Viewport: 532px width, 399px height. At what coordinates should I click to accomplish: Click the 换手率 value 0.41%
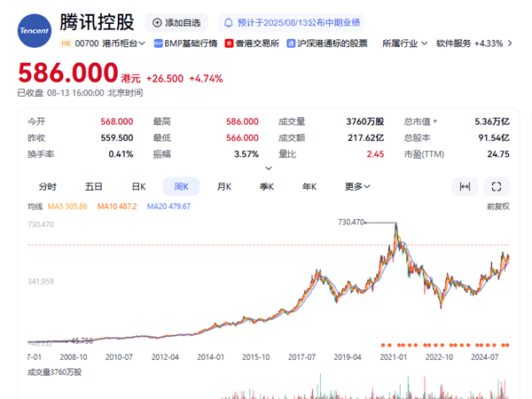pos(121,154)
